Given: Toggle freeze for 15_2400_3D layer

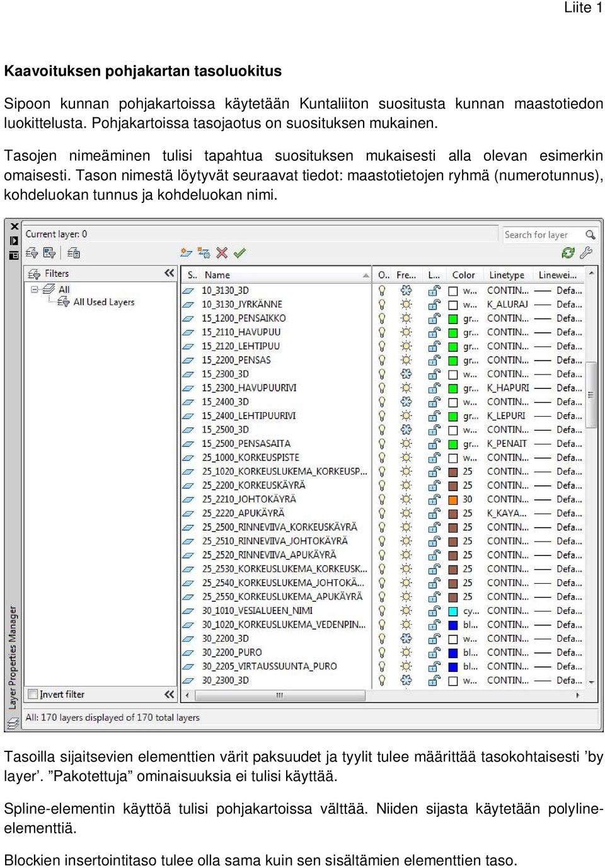Looking at the screenshot, I should tap(406, 402).
